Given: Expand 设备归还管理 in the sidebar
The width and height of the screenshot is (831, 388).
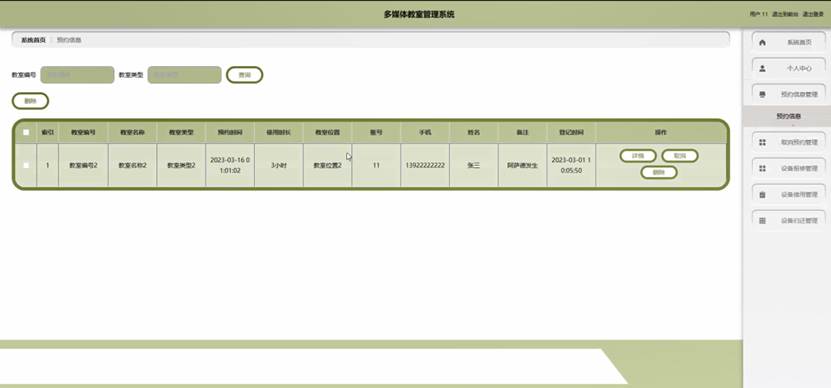Looking at the screenshot, I should 788,221.
